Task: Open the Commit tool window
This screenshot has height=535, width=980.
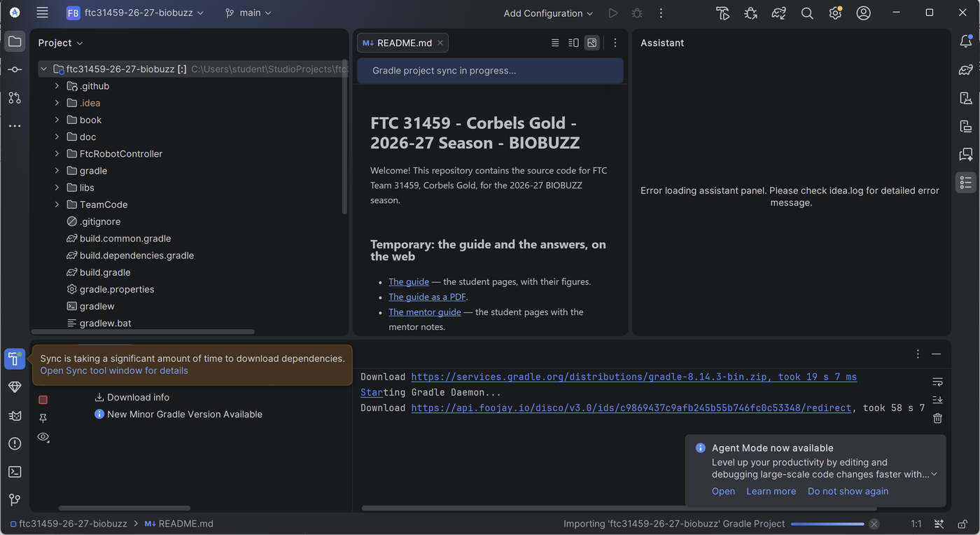Action: click(x=15, y=70)
